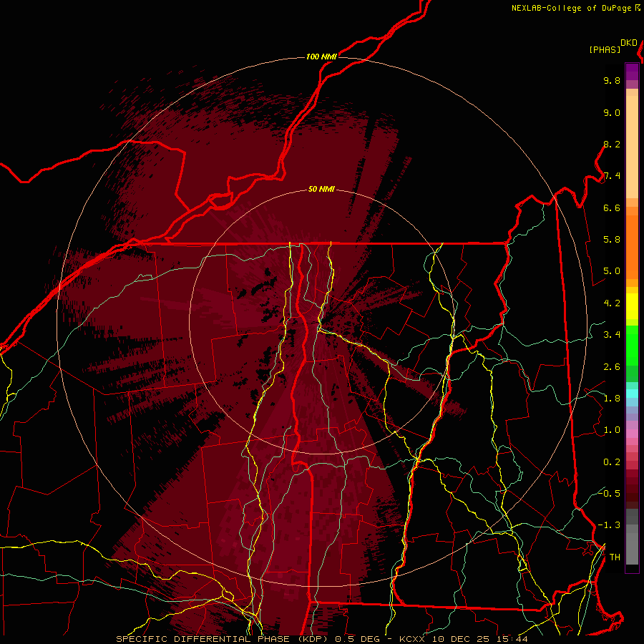Click the 7.4 color scale value

click(612, 176)
